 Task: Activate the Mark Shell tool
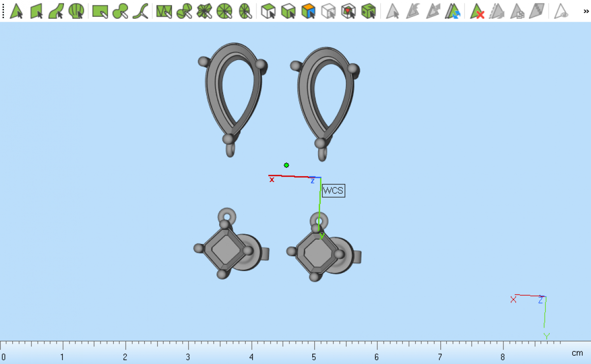point(76,11)
